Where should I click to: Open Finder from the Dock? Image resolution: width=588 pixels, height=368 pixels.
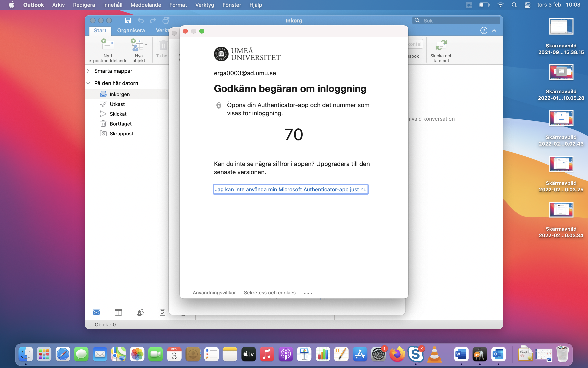pyautogui.click(x=26, y=354)
